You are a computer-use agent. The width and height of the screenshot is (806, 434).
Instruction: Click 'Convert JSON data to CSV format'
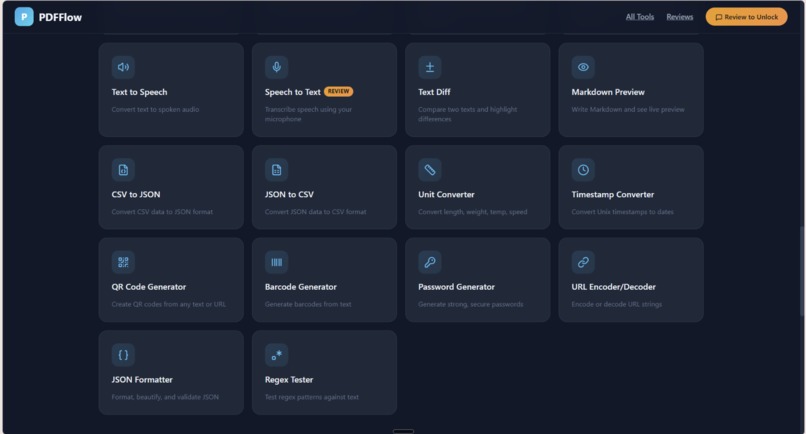(x=316, y=212)
